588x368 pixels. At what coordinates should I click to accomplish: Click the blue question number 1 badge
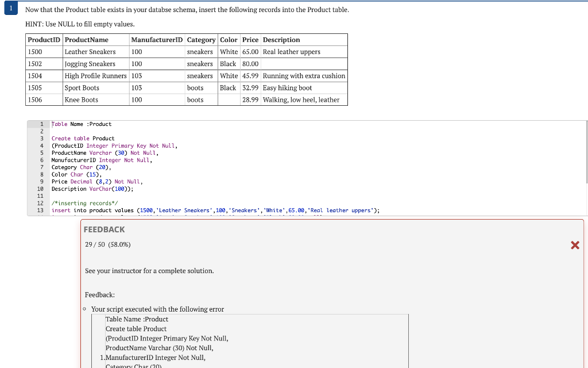(x=10, y=9)
